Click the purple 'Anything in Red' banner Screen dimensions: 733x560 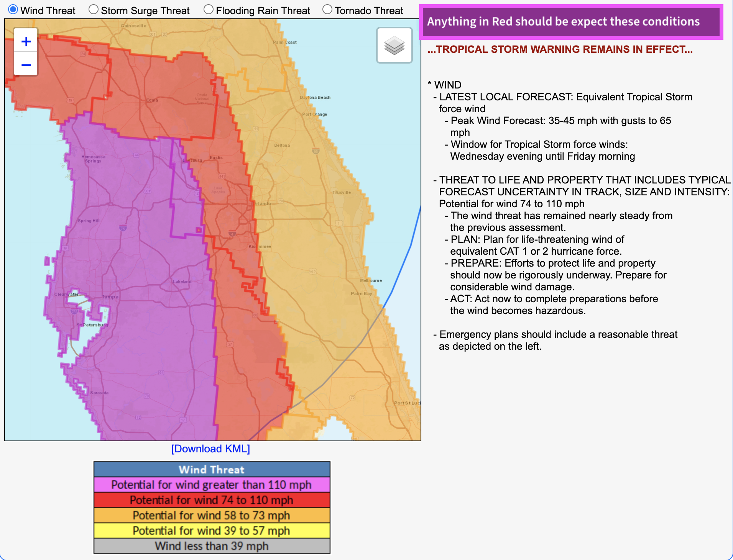click(x=571, y=22)
